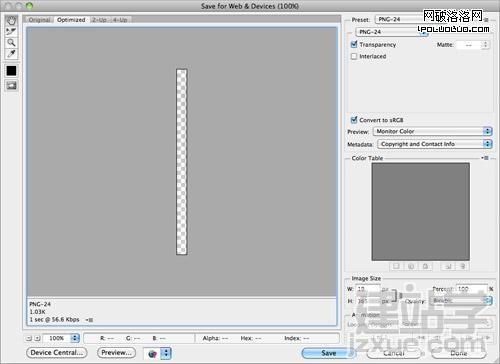Click the Save button

329,353
